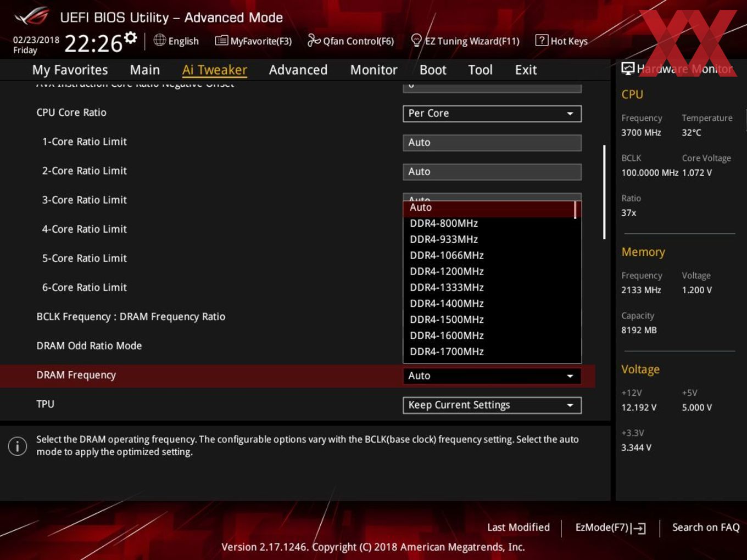This screenshot has height=560, width=747.
Task: Select BCLK Frequency : DRAM Frequency Ratio row
Action: (x=131, y=316)
